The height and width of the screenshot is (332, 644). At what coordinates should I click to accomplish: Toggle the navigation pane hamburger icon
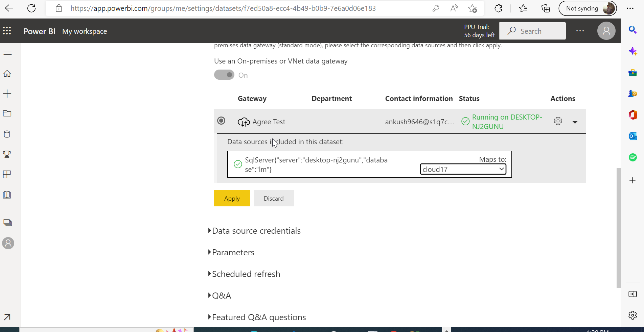(7, 53)
